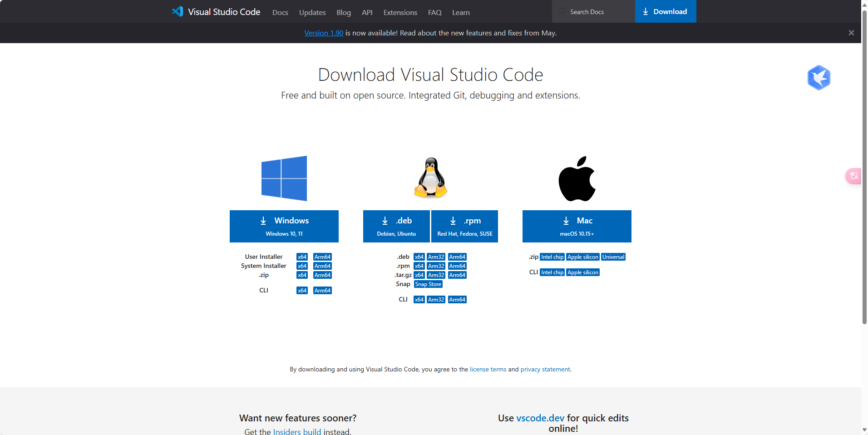Open the vscode.dev link
868x435 pixels.
point(540,418)
